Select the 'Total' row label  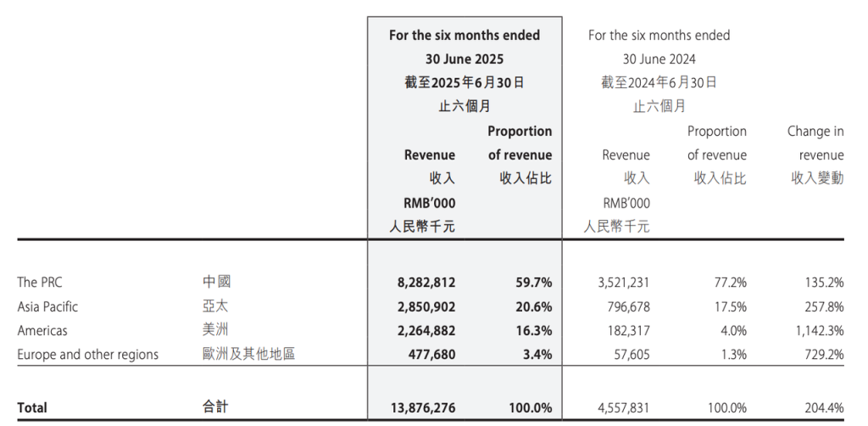(x=32, y=408)
